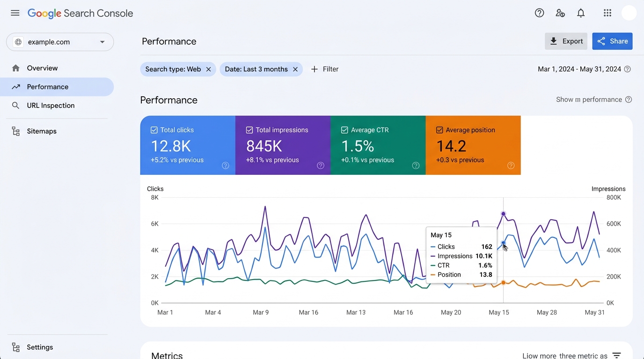Open the user management icon in header
The width and height of the screenshot is (644, 359).
click(560, 13)
